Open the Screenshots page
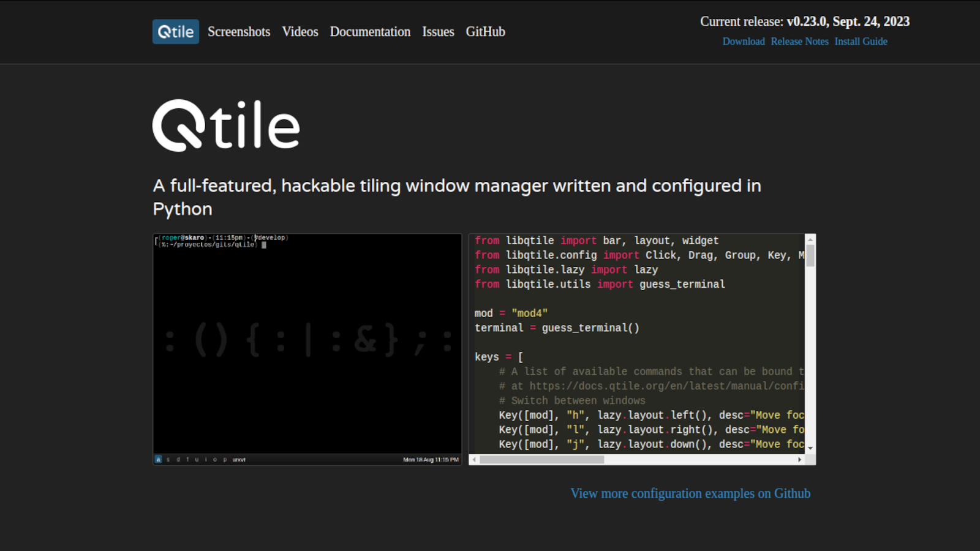The width and height of the screenshot is (980, 551). coord(238,32)
